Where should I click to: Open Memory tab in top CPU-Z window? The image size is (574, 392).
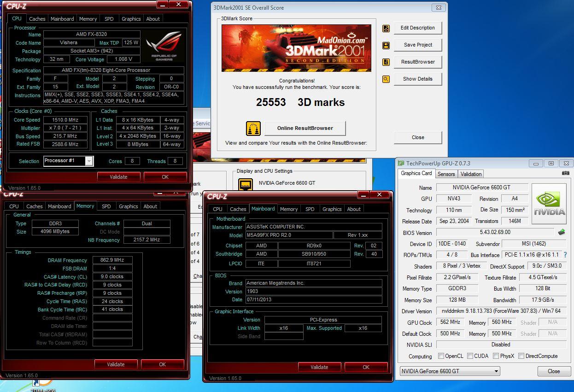88,19
